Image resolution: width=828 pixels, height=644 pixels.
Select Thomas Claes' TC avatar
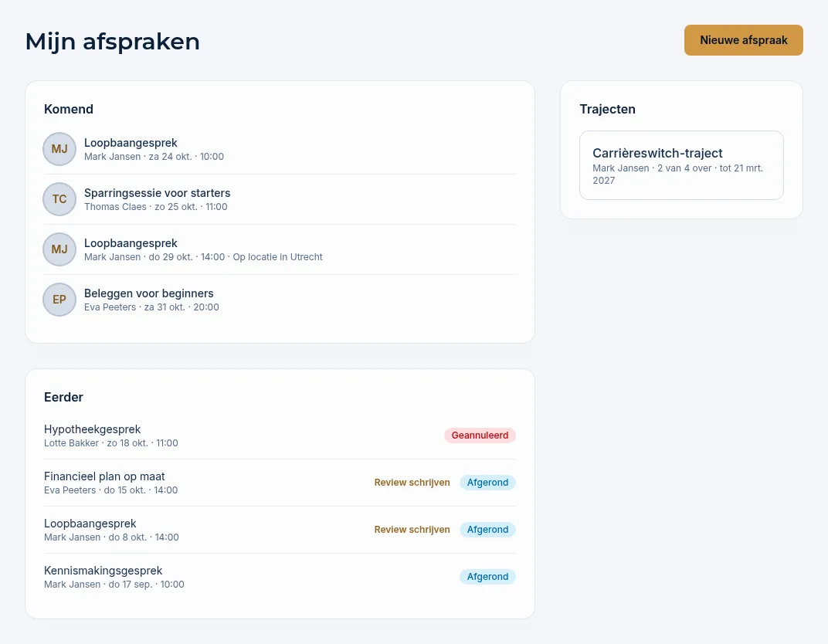pyautogui.click(x=59, y=199)
